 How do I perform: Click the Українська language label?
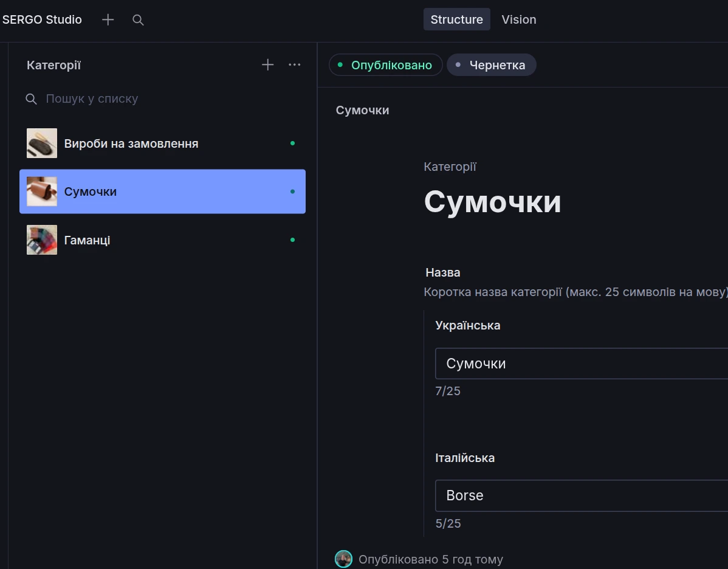click(467, 325)
